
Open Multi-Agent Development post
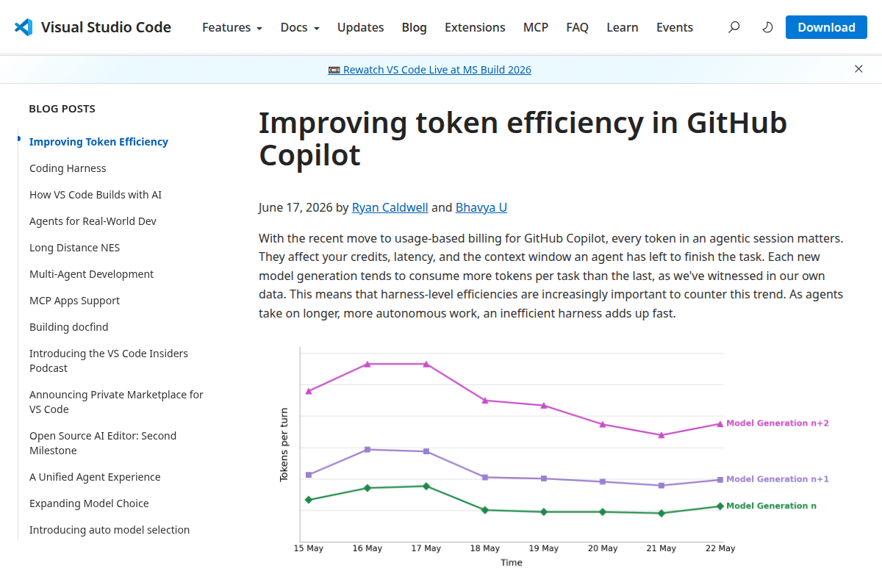point(91,274)
